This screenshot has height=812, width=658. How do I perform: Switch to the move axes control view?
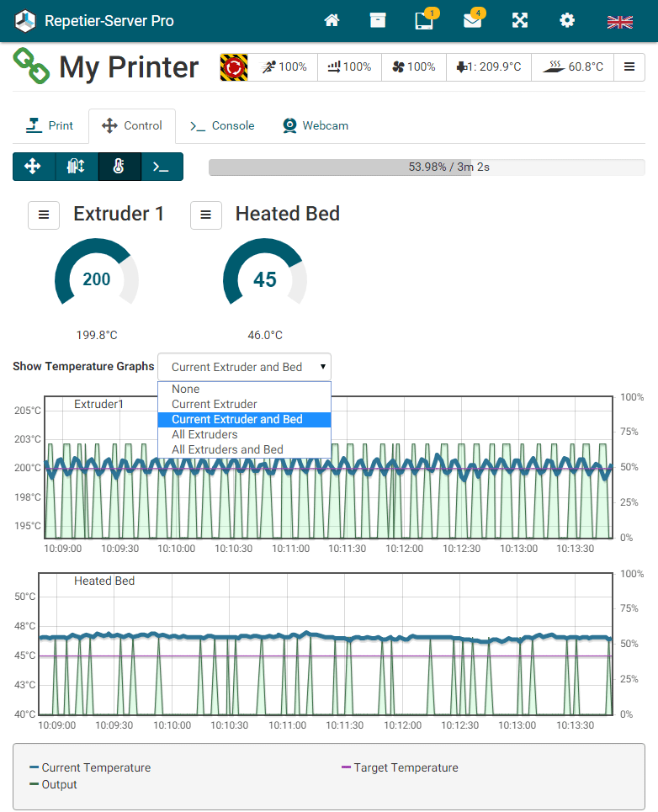click(x=34, y=167)
